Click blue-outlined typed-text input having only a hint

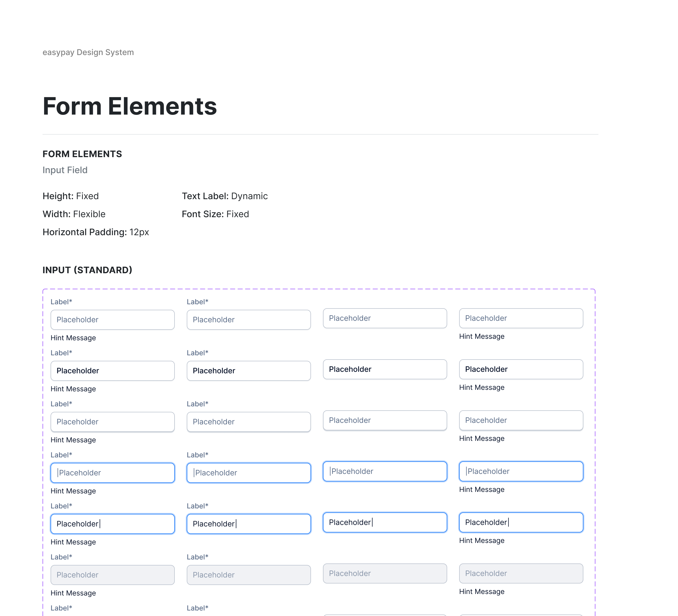coord(521,523)
